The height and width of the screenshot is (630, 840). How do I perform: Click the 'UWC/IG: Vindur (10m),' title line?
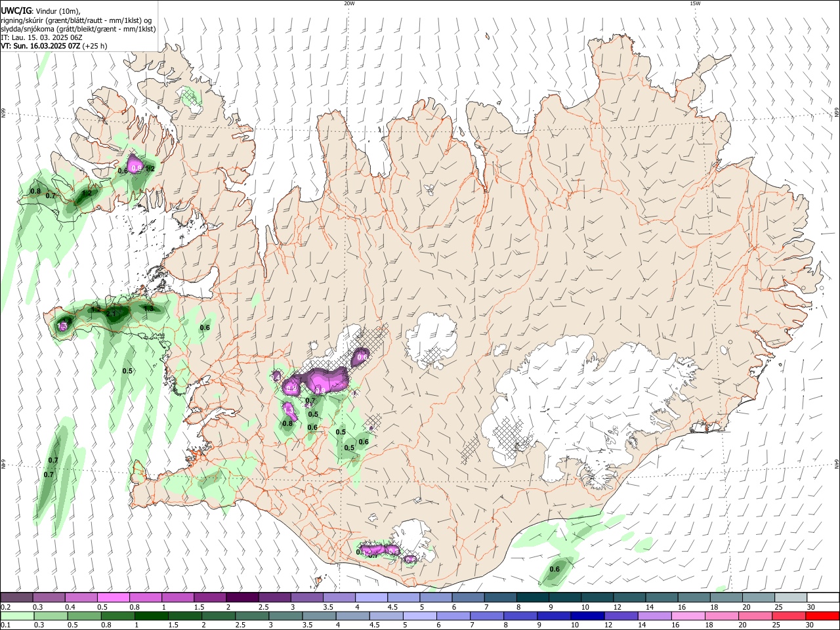(x=40, y=10)
